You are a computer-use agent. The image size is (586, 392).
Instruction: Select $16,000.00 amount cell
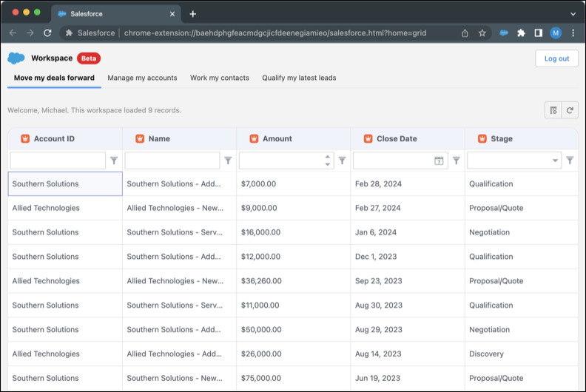294,232
